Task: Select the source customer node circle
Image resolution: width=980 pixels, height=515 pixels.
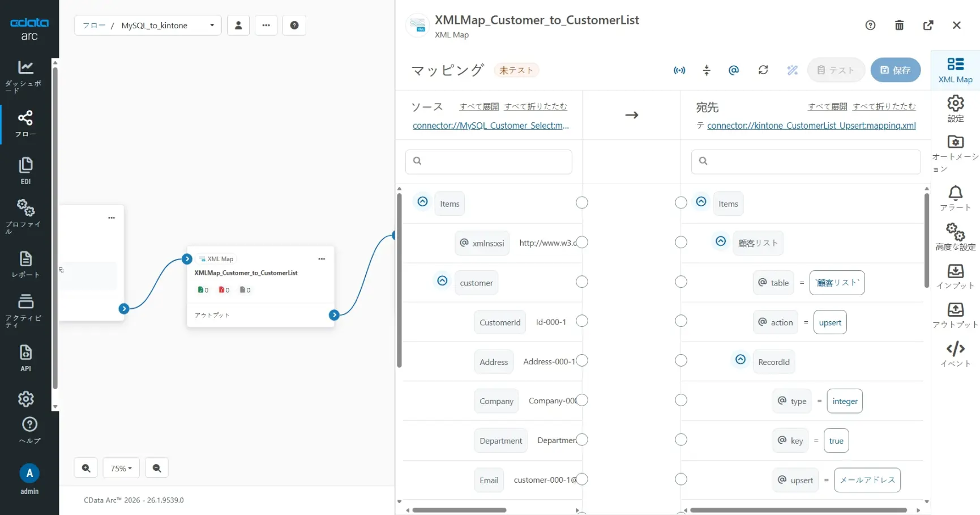Action: point(581,282)
